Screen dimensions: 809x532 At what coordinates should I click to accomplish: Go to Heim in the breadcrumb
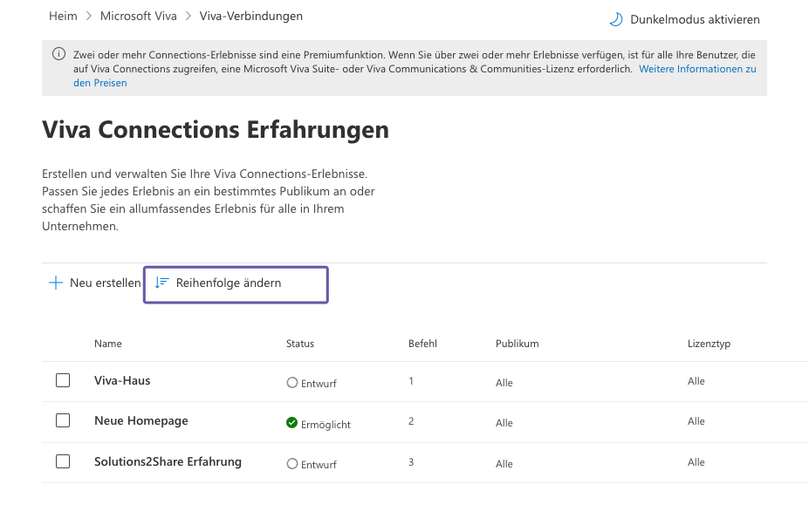pyautogui.click(x=63, y=16)
